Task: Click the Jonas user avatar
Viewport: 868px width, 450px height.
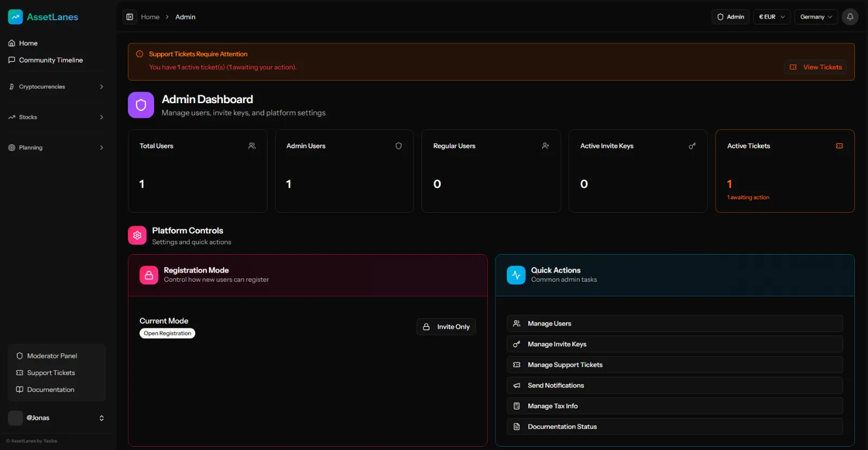Action: coord(15,418)
